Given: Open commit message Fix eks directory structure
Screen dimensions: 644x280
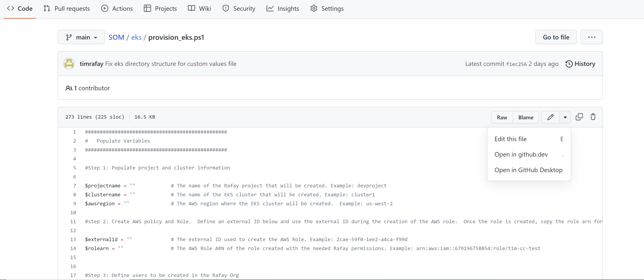Looking at the screenshot, I should 171,64.
